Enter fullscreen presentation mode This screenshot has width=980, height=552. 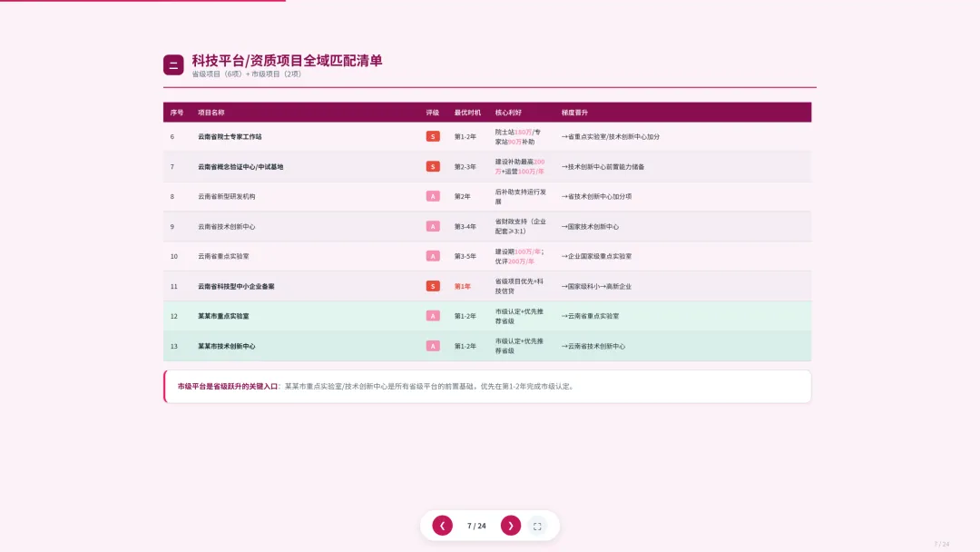point(537,527)
